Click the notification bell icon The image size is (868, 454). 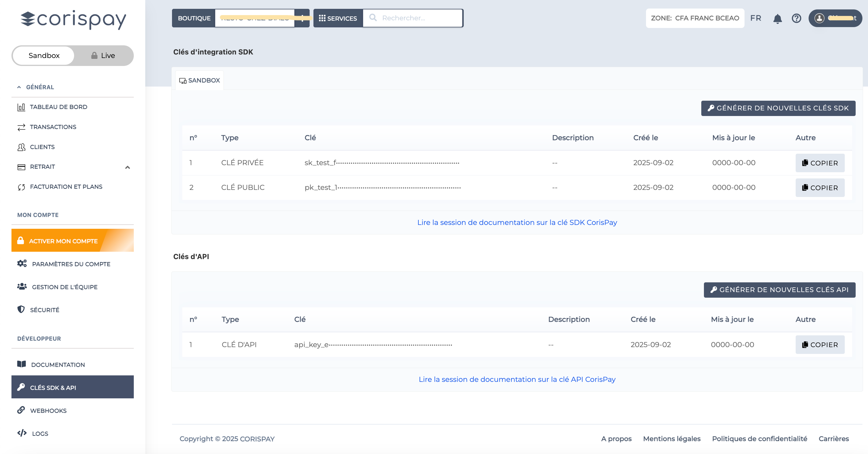(777, 19)
